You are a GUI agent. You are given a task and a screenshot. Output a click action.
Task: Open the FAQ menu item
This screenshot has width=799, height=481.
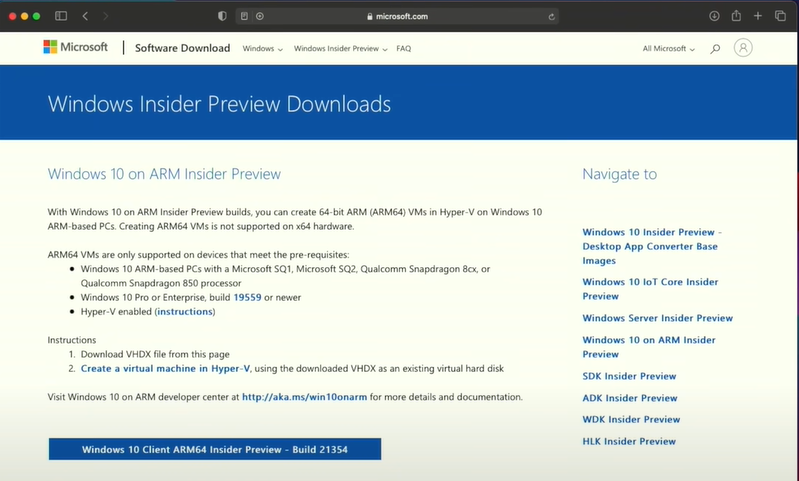click(x=404, y=48)
